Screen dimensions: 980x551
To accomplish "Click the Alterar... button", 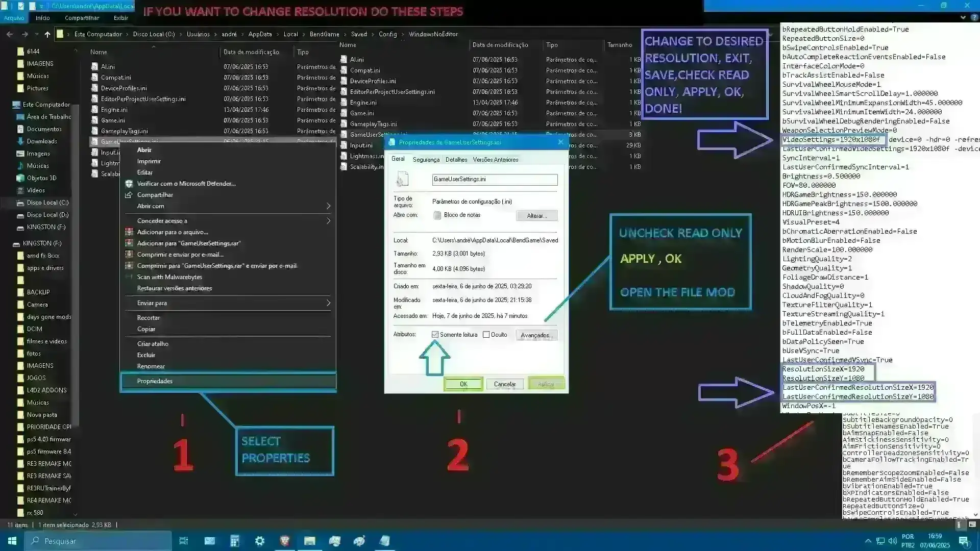I will (x=536, y=216).
